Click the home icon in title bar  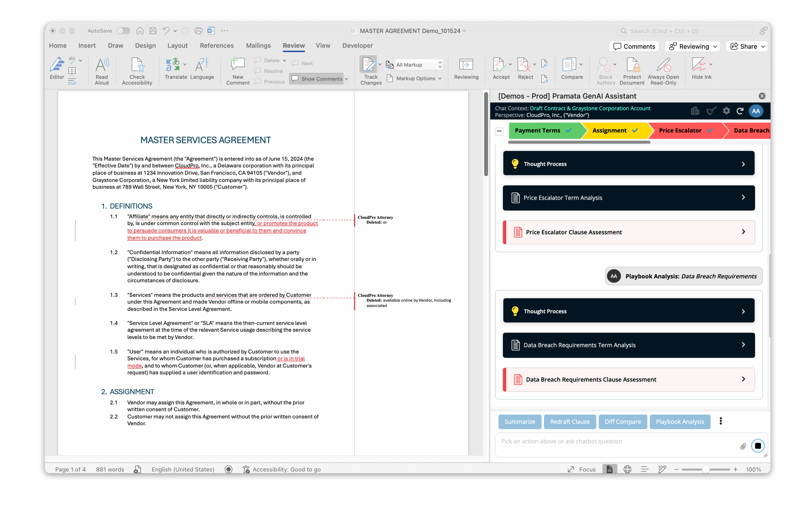(x=140, y=31)
